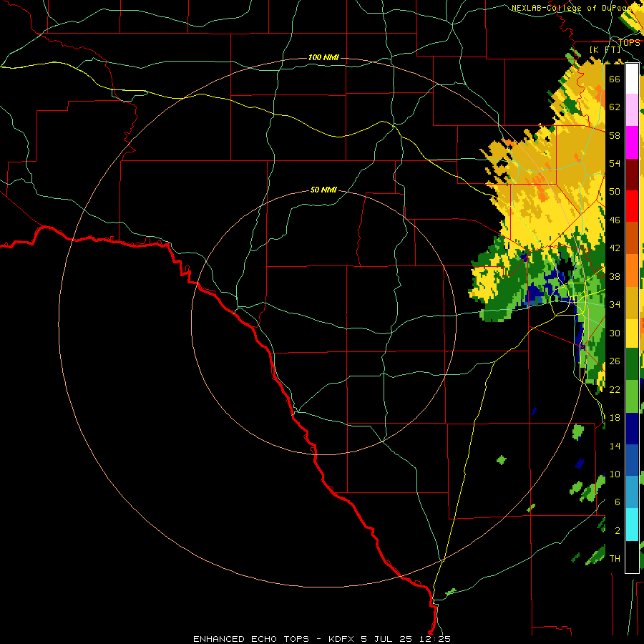Image resolution: width=644 pixels, height=644 pixels.
Task: Click the 46 legend scale value
Action: (x=615, y=220)
